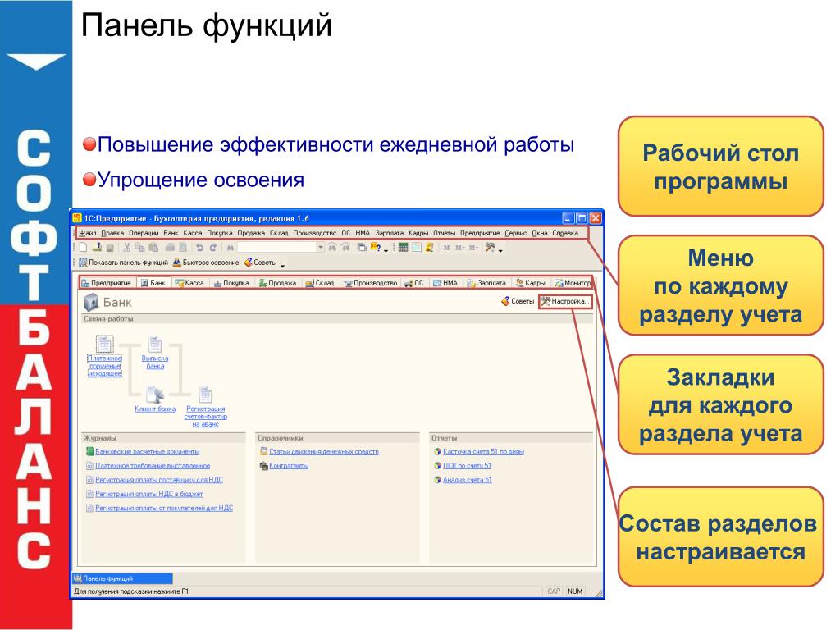Click the Copy toolbar icon
The height and width of the screenshot is (630, 840).
(x=140, y=248)
